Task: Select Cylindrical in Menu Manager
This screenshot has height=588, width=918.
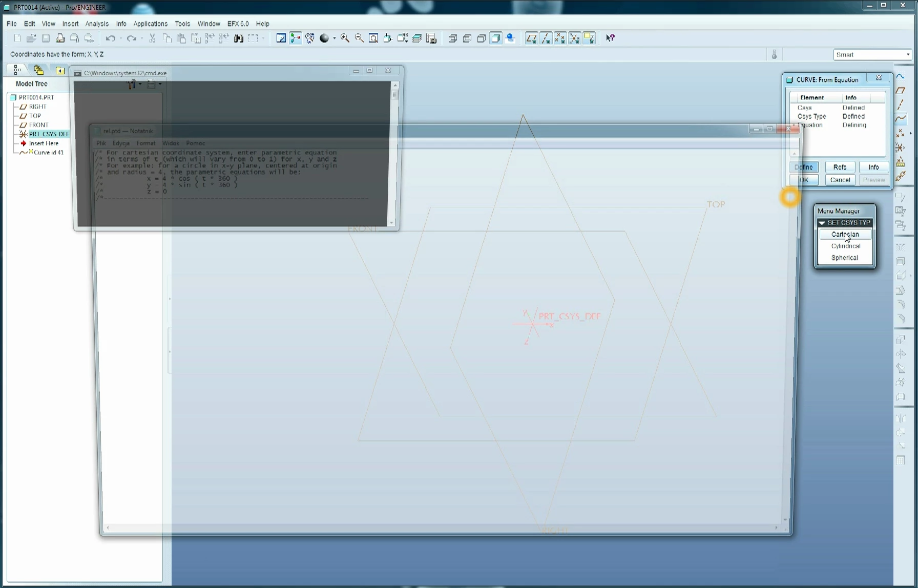Action: [845, 246]
